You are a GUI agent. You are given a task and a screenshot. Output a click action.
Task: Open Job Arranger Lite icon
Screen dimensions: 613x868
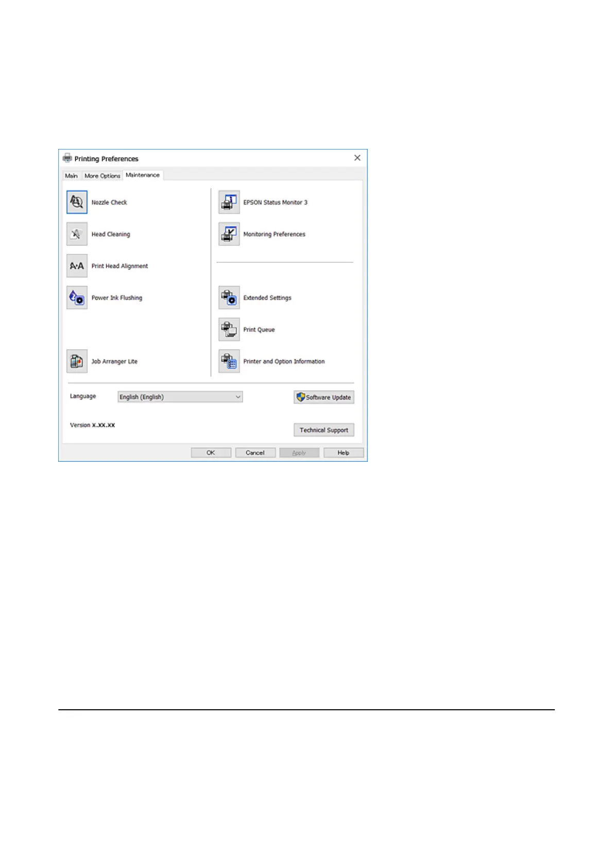(77, 361)
